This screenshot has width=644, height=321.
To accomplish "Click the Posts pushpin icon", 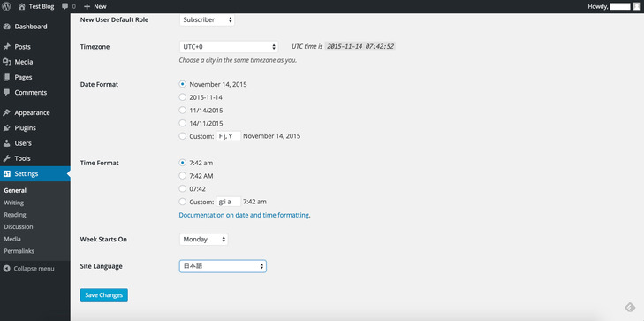I will (x=6, y=47).
